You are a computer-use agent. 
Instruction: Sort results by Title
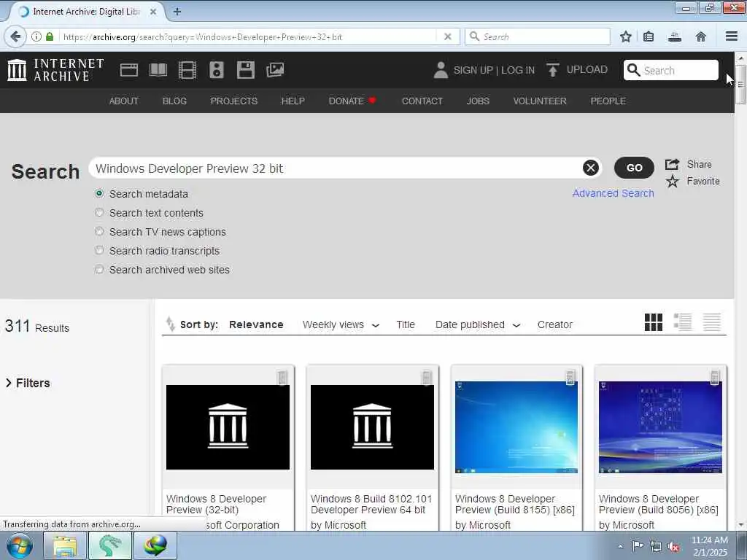(406, 324)
